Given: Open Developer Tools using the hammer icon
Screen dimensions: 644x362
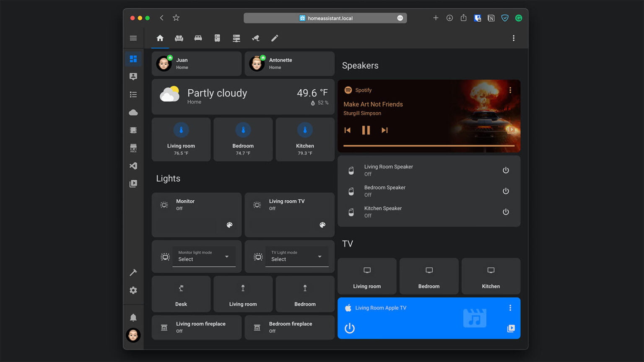Looking at the screenshot, I should [133, 272].
